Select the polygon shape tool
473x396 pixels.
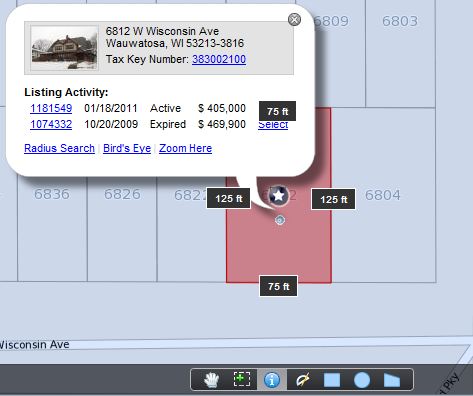point(392,380)
